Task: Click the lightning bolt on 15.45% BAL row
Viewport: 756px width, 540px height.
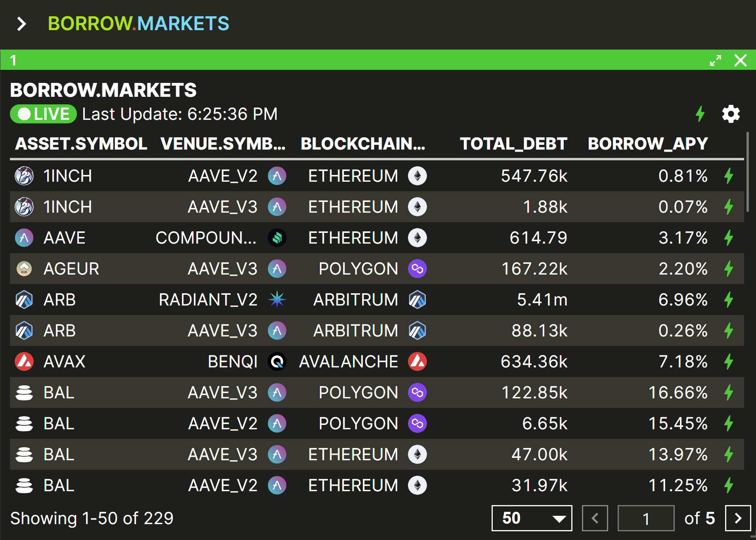Action: [729, 423]
